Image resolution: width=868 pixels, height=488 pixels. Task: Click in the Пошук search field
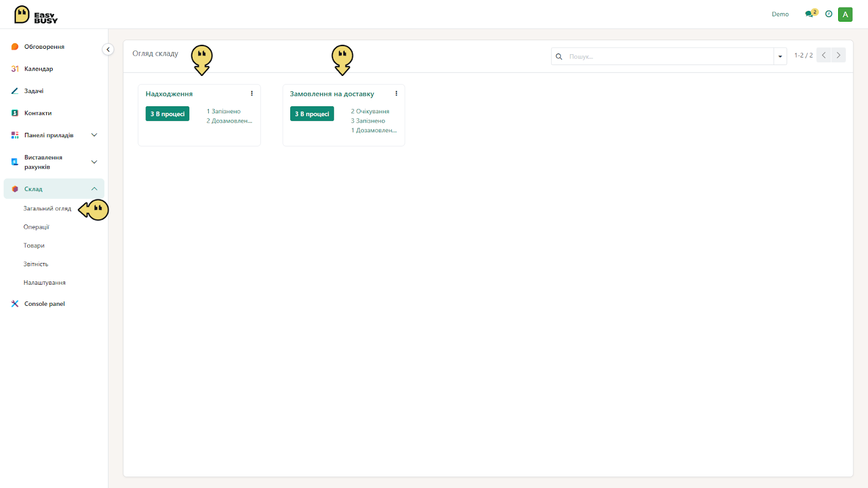pos(669,56)
